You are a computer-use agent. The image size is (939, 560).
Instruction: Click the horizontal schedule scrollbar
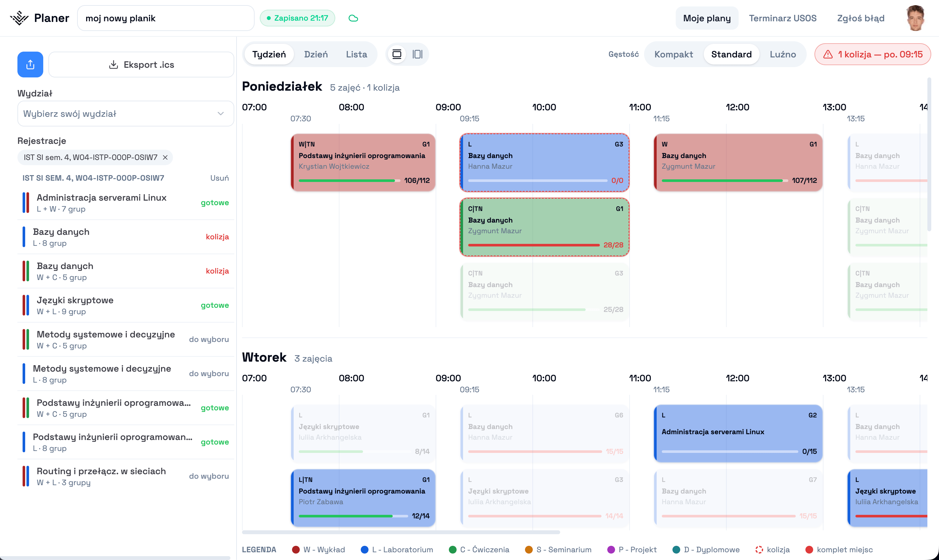[x=401, y=532]
